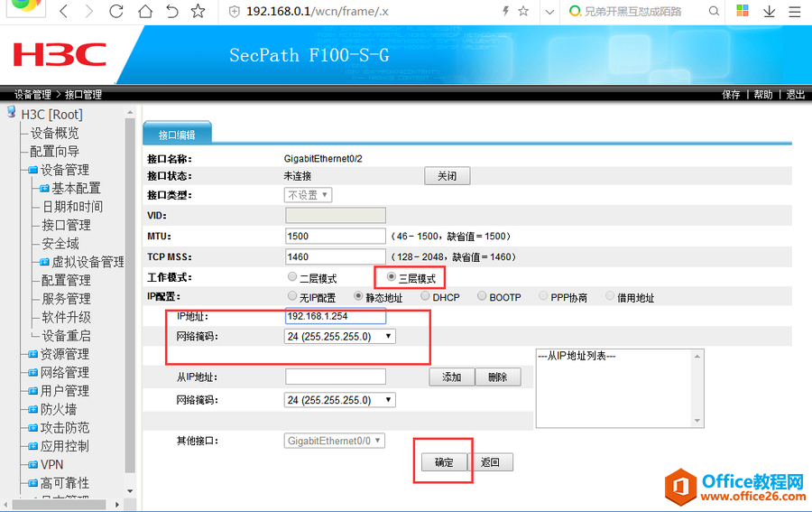Expand the 攻击防范 folder node
Viewport: 812px width, 512px height.
(32, 428)
